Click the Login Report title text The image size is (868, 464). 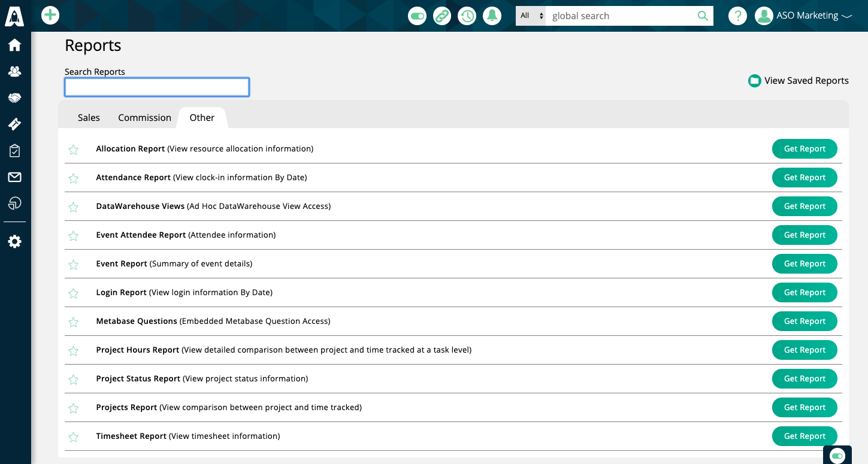click(121, 293)
